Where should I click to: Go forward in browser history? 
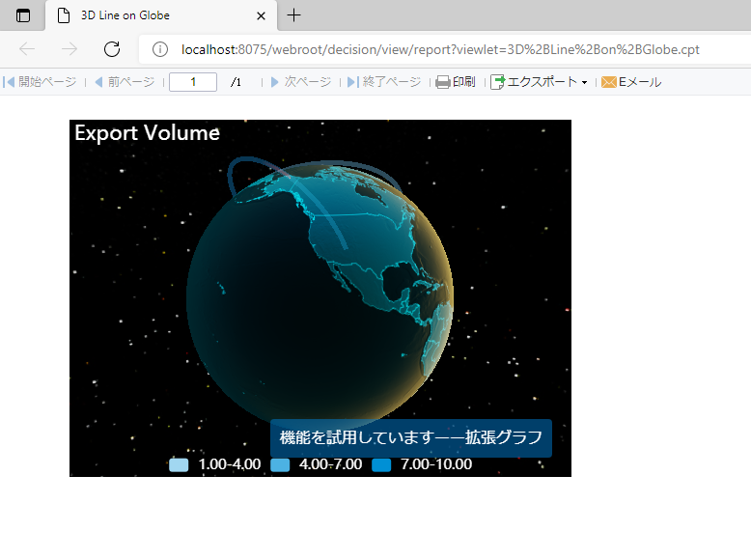pyautogui.click(x=70, y=49)
